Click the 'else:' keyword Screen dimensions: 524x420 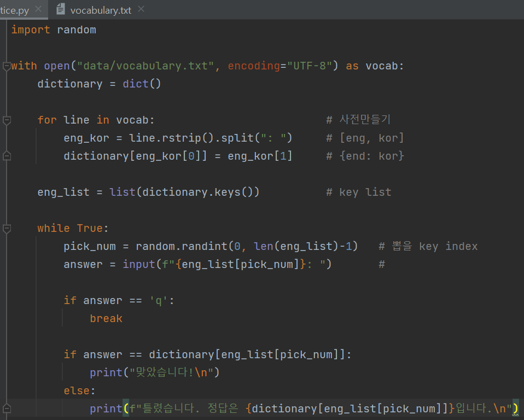79,390
